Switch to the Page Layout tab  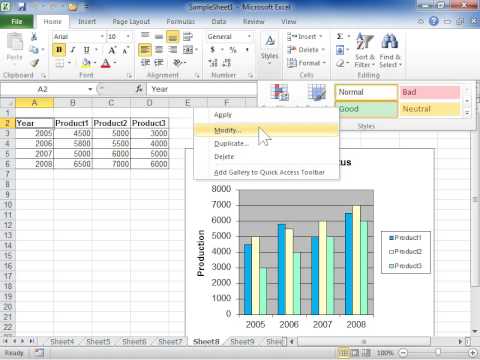click(x=131, y=22)
